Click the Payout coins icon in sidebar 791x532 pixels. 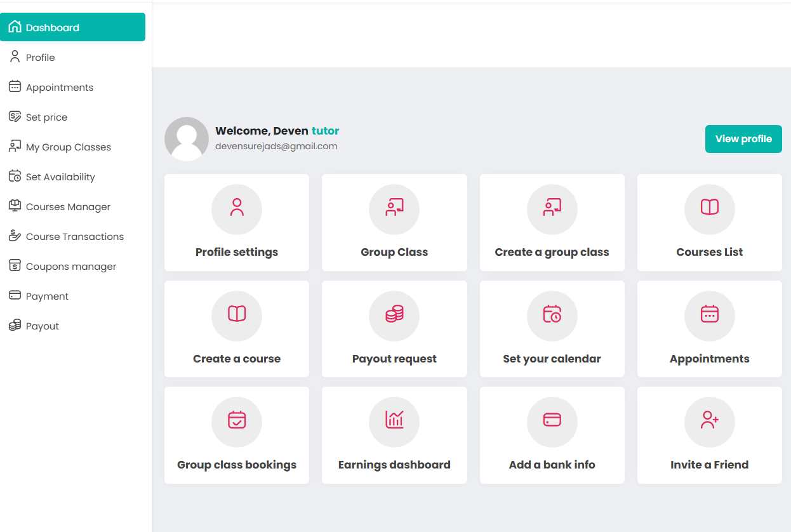point(15,326)
